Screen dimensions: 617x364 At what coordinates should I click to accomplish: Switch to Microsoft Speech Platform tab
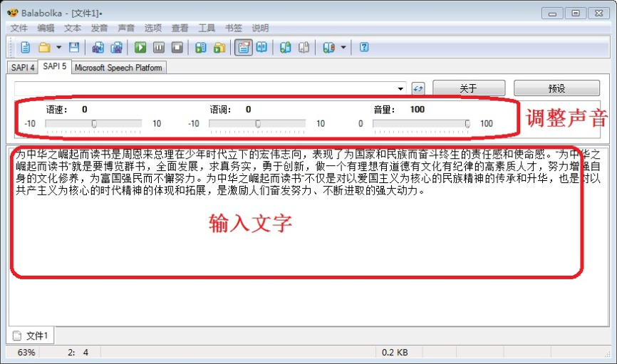click(x=118, y=68)
